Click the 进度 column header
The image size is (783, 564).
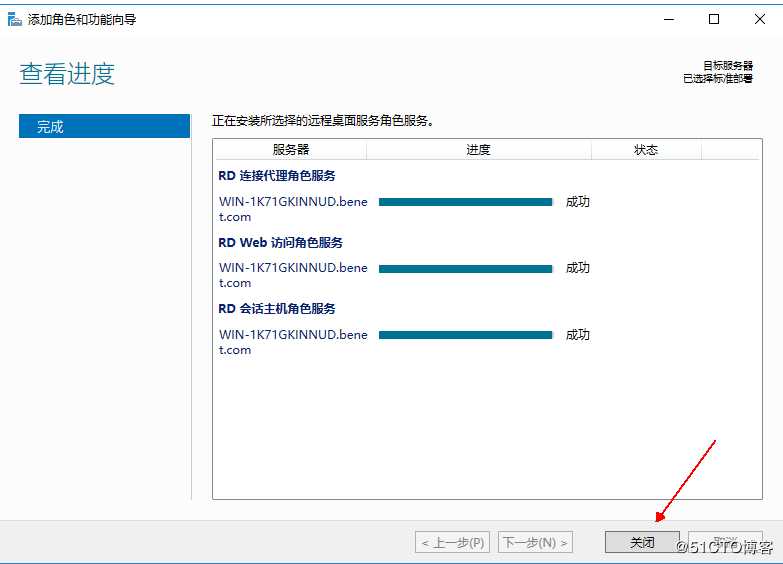pos(478,149)
